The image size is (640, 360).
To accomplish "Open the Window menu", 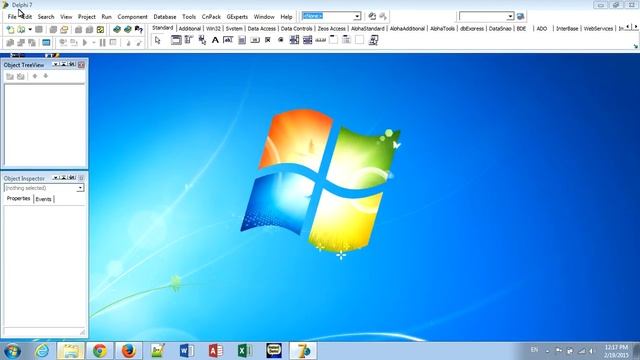I will pyautogui.click(x=264, y=17).
